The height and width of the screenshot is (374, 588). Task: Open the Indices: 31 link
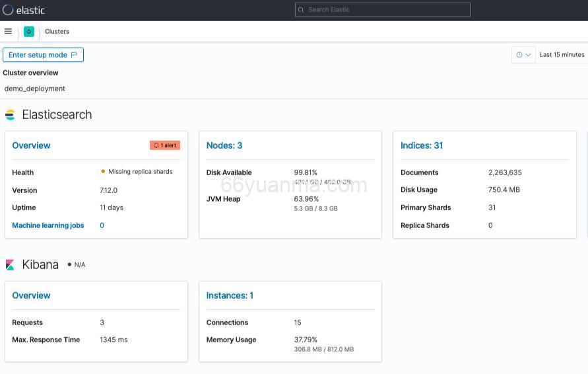(422, 145)
